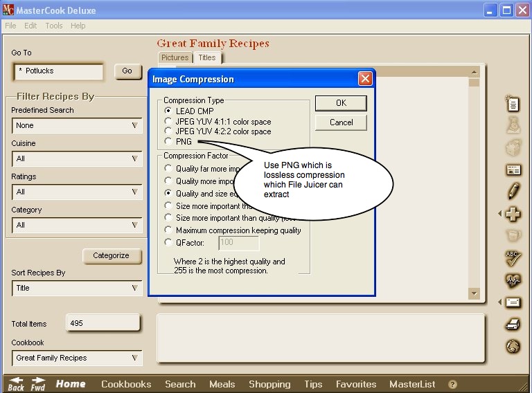Select JPEG YUV 4:1:1 color space
532x393 pixels.
point(168,121)
